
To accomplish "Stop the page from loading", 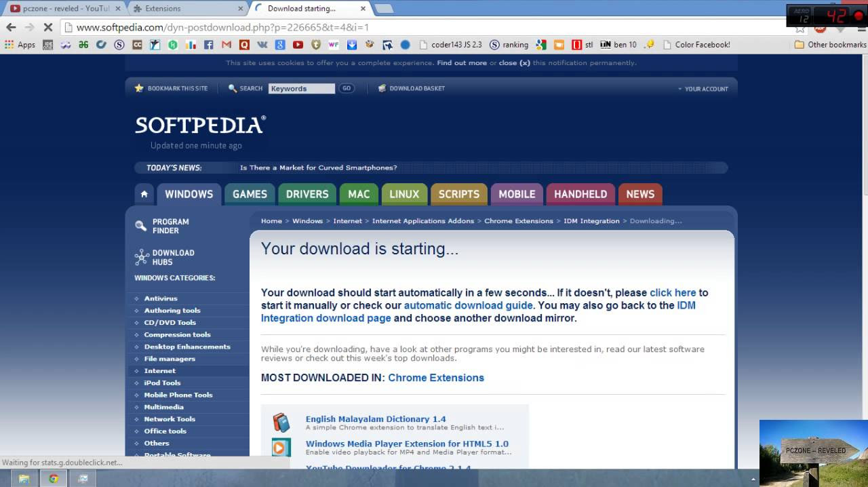I will click(x=47, y=27).
